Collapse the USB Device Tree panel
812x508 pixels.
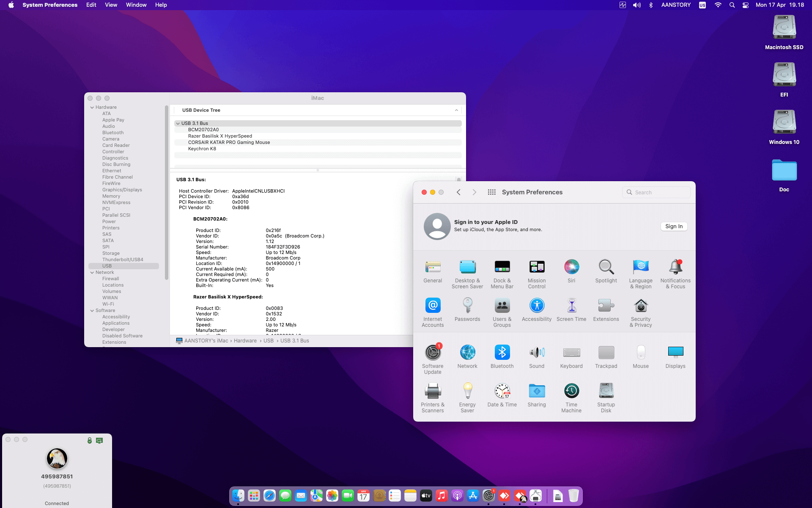click(456, 110)
